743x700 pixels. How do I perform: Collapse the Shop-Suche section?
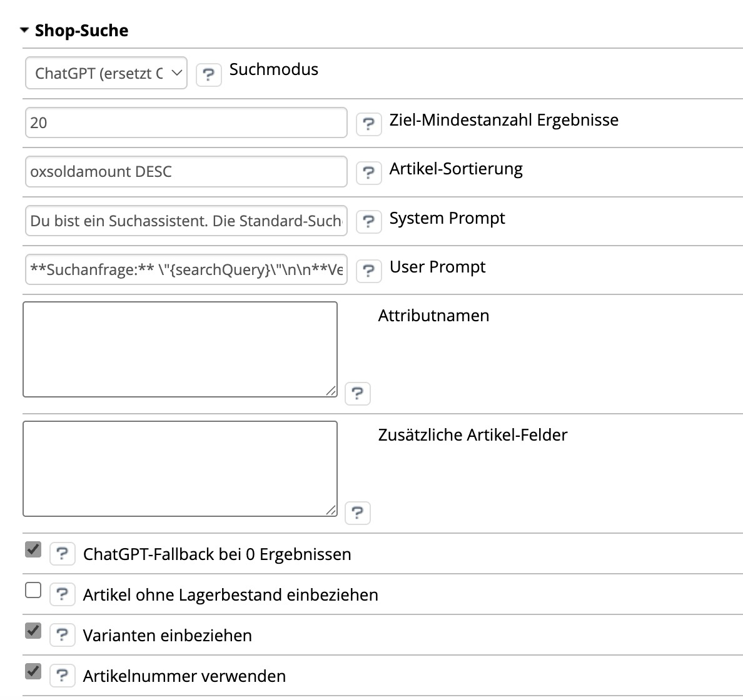pyautogui.click(x=25, y=30)
